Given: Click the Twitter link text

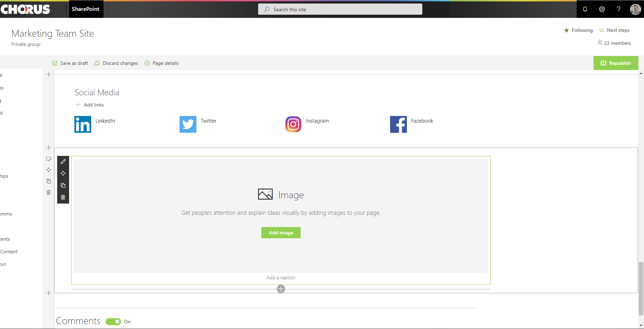Looking at the screenshot, I should click(x=208, y=121).
